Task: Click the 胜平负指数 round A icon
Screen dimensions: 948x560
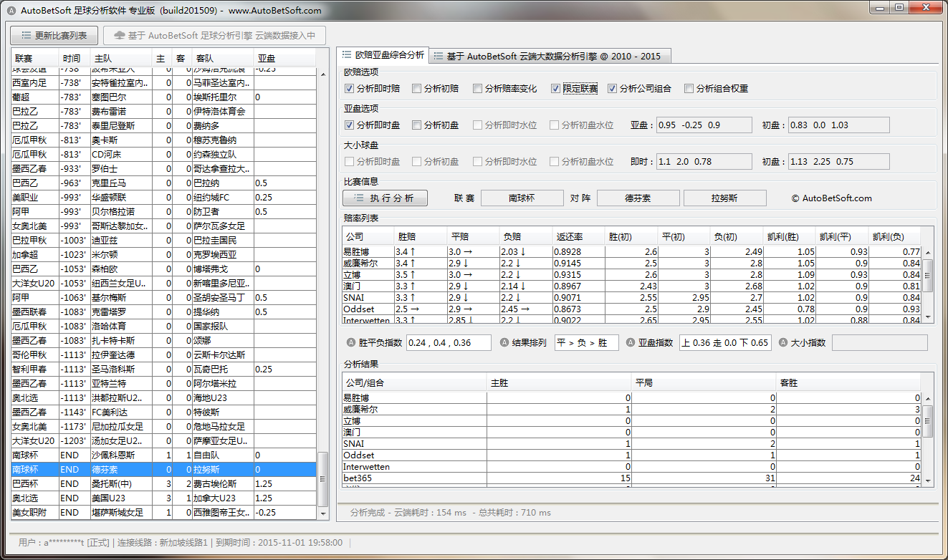Action: tap(351, 342)
